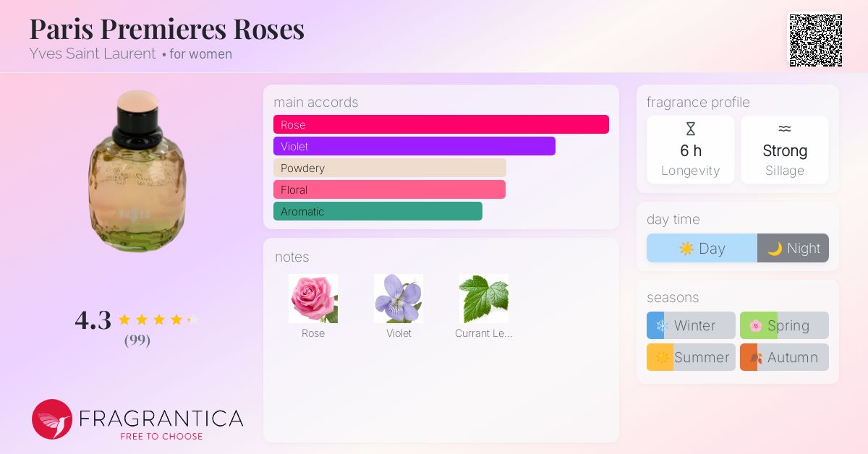Screen dimensions: 868x454
Task: Select the Sillage waves icon
Action: (785, 129)
